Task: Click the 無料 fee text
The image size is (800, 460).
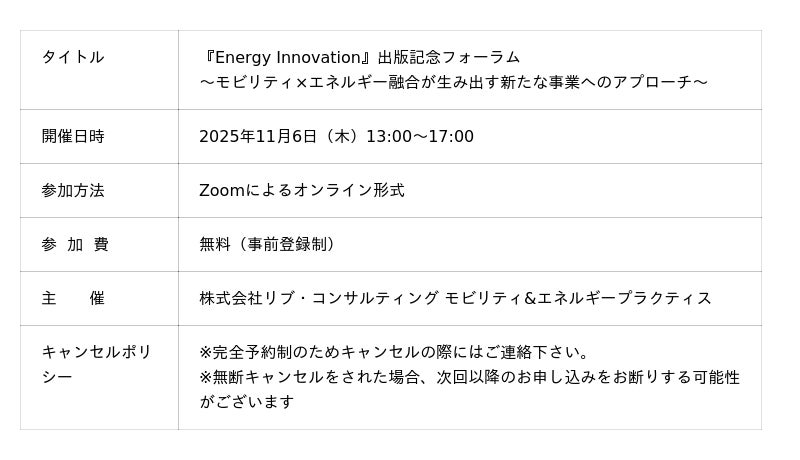Action: point(215,244)
